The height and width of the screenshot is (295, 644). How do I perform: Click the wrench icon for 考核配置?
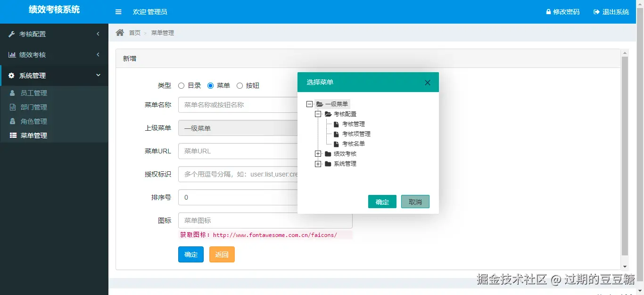(x=12, y=34)
